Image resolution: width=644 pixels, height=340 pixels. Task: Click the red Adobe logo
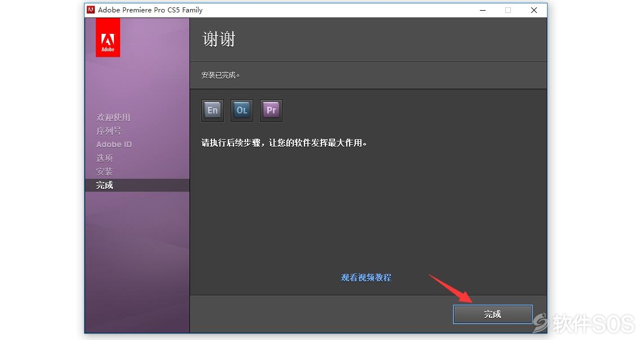click(108, 37)
